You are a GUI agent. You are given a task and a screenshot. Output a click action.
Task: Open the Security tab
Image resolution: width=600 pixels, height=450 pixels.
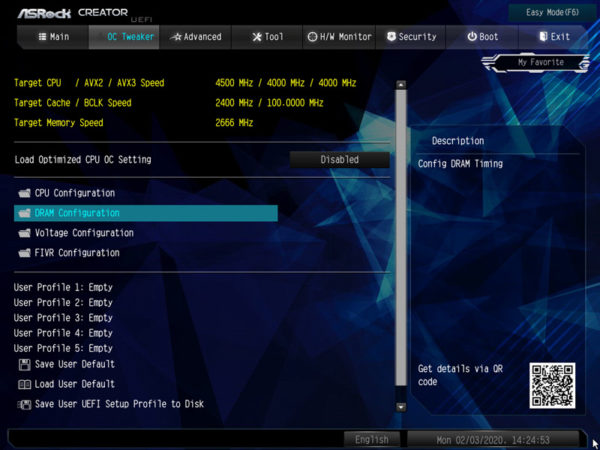[x=411, y=37]
